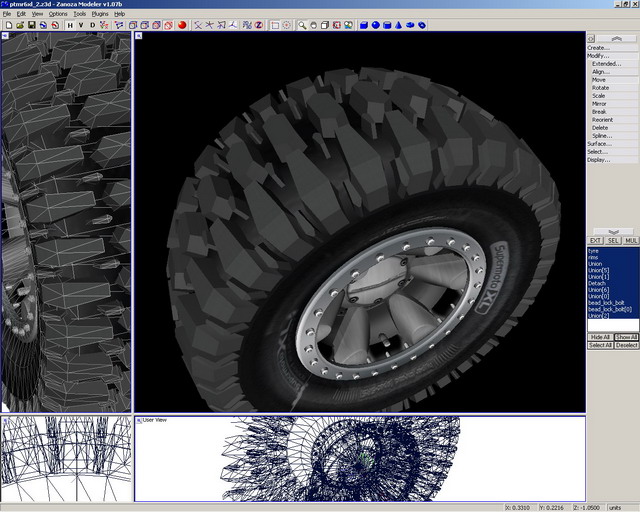Image resolution: width=640 pixels, height=512 pixels.
Task: Toggle the SEL mode button
Action: 612,241
